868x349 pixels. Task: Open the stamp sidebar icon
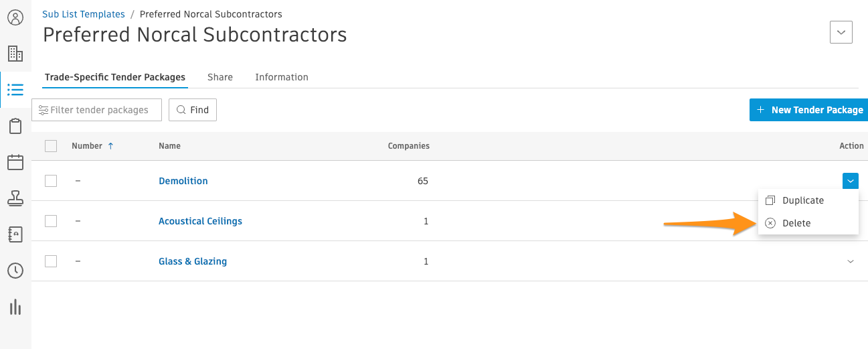coord(15,198)
